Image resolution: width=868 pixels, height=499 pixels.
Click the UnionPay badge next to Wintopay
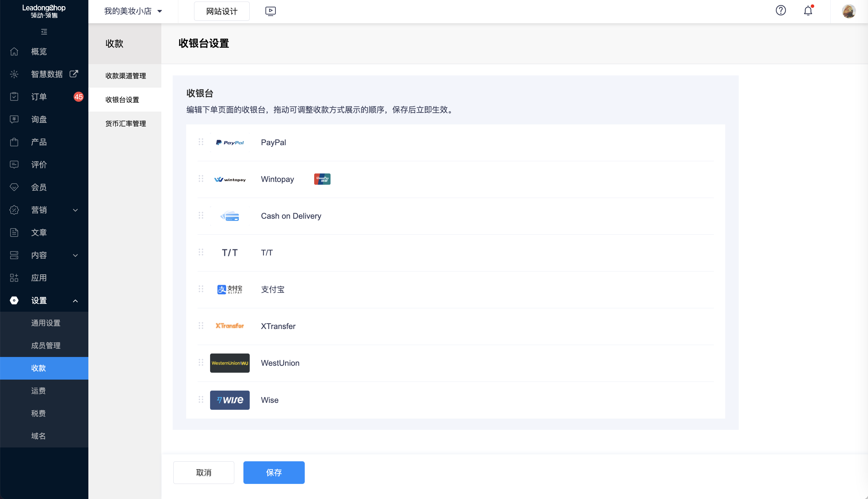click(x=321, y=178)
